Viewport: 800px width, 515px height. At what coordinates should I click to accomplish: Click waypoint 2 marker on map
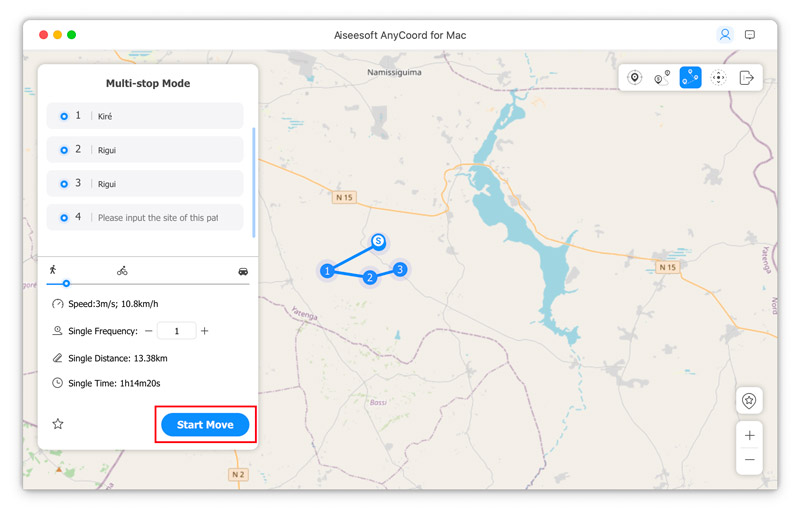(x=369, y=277)
